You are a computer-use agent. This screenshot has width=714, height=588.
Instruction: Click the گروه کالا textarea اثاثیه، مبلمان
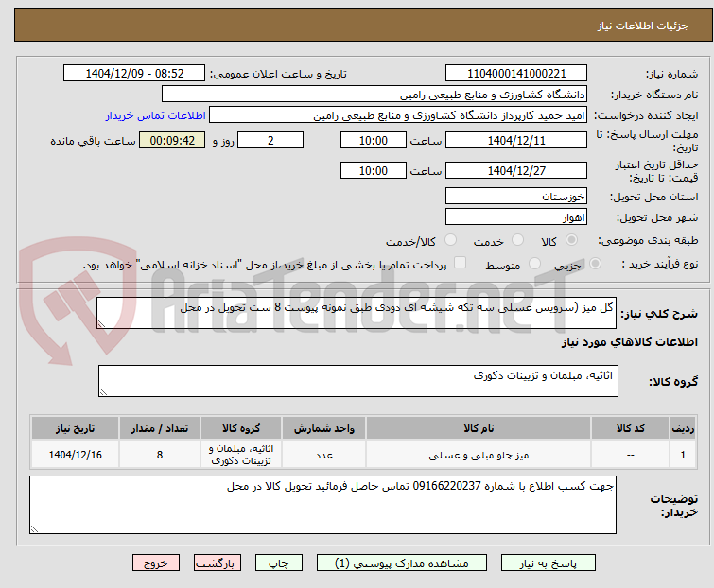(x=358, y=381)
